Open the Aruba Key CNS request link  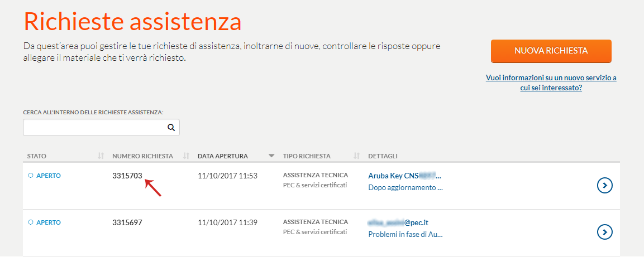(405, 176)
